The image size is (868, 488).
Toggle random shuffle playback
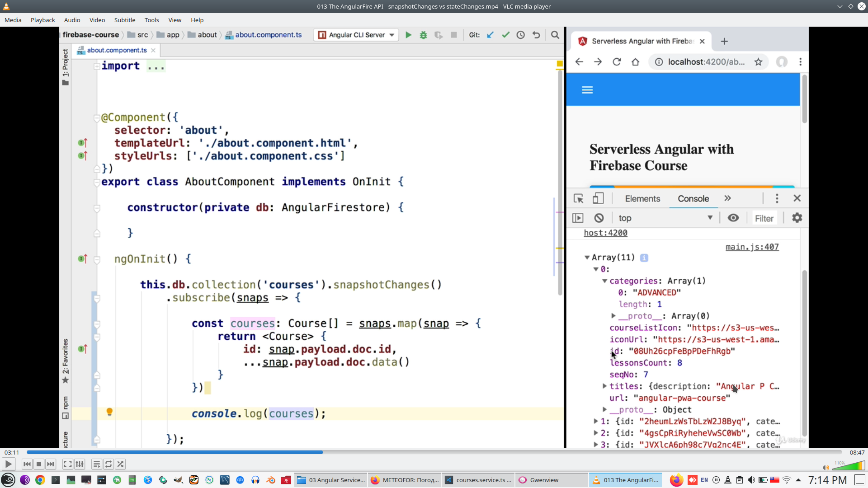[x=120, y=464]
